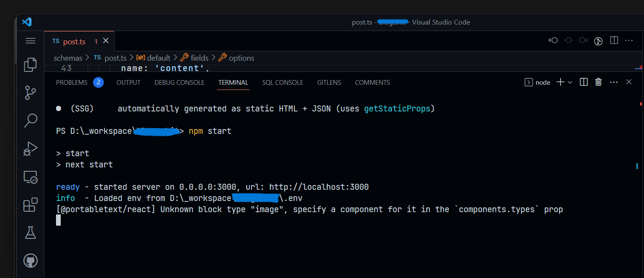
Task: Split the terminal pane
Action: 583,82
